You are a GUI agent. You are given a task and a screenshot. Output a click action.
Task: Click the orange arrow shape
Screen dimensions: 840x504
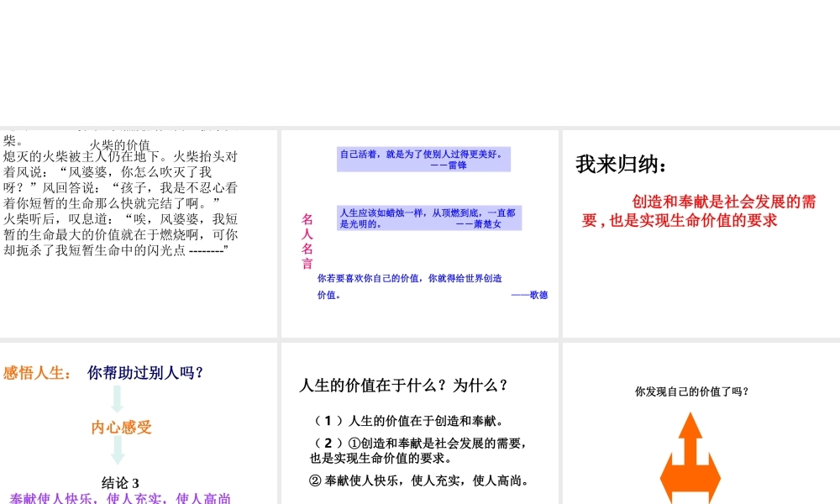[x=690, y=458]
